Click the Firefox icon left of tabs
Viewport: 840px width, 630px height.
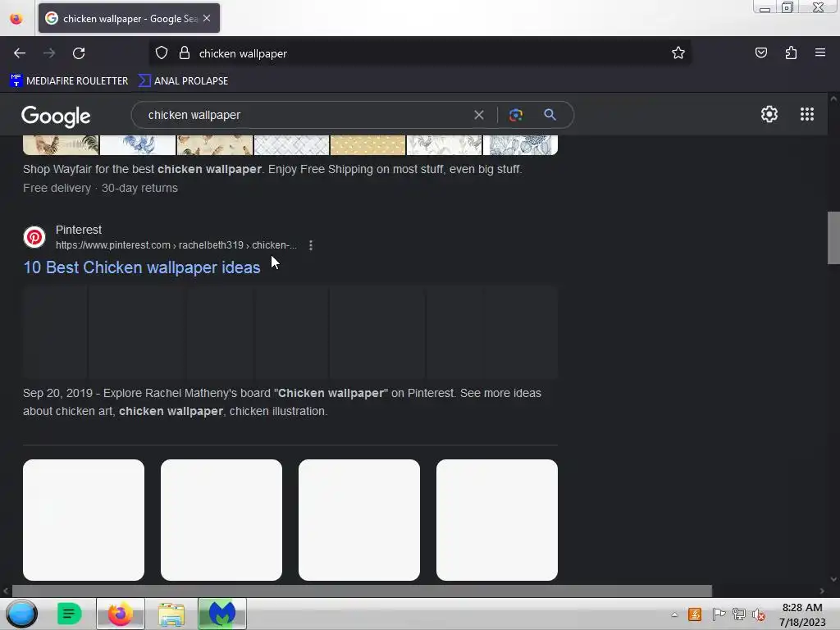16,19
